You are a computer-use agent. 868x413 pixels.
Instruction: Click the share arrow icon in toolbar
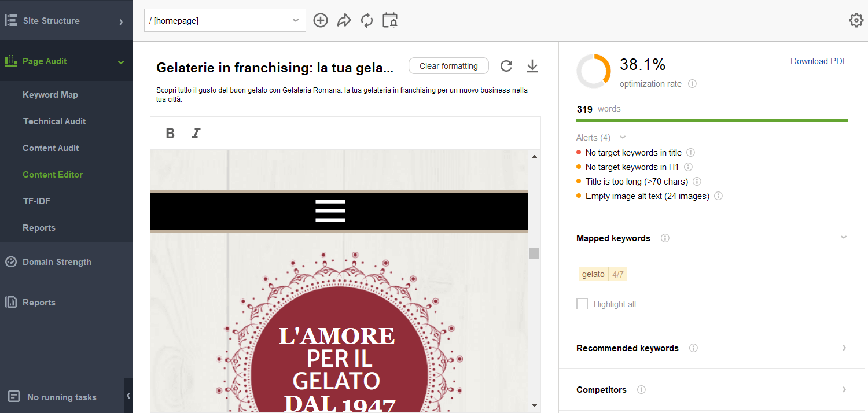344,21
